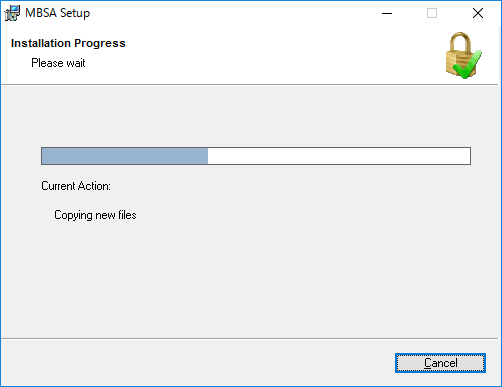Image resolution: width=502 pixels, height=387 pixels.
Task: Click the separator line above the Cancel button
Action: tap(251, 338)
